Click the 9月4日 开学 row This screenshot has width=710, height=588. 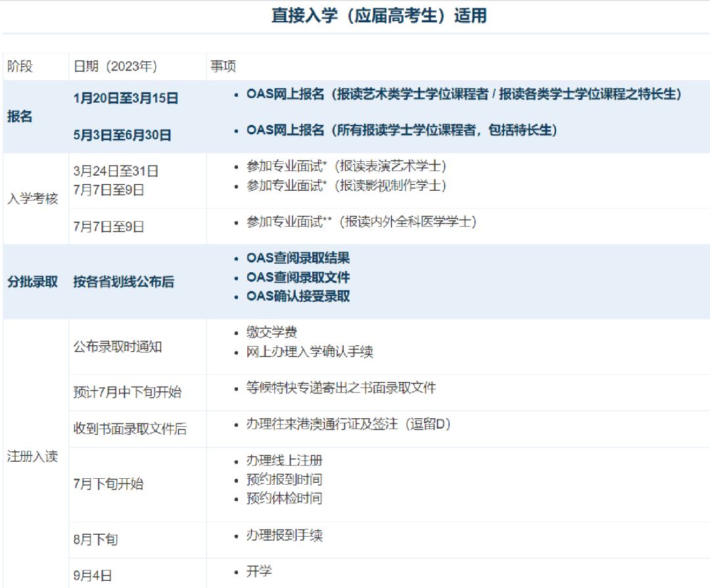pos(389,573)
